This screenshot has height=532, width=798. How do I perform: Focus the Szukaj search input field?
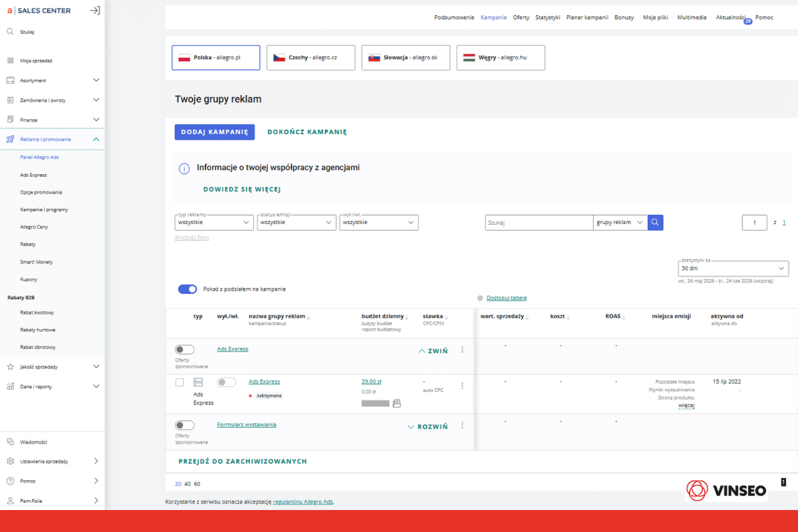539,223
